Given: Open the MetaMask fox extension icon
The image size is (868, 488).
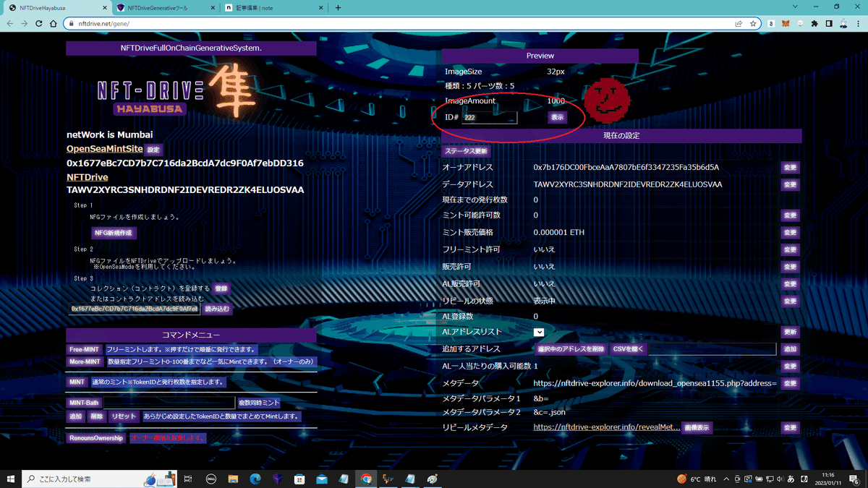Looking at the screenshot, I should click(x=786, y=23).
